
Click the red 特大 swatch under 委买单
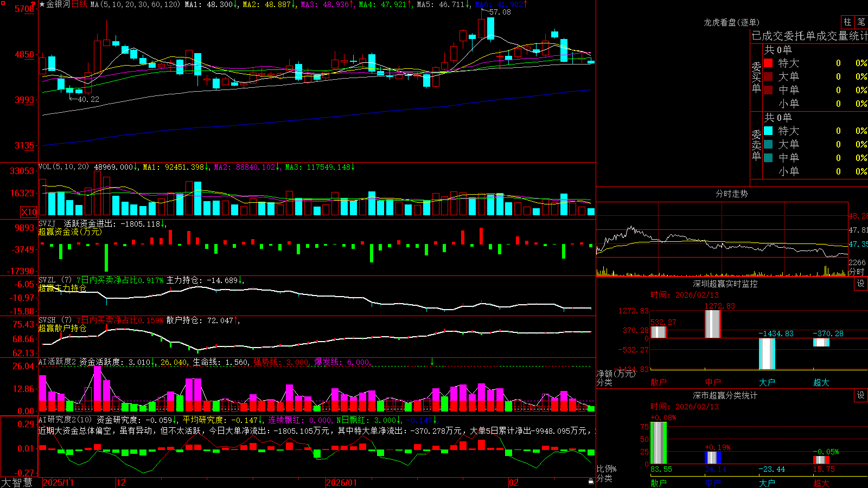point(768,63)
